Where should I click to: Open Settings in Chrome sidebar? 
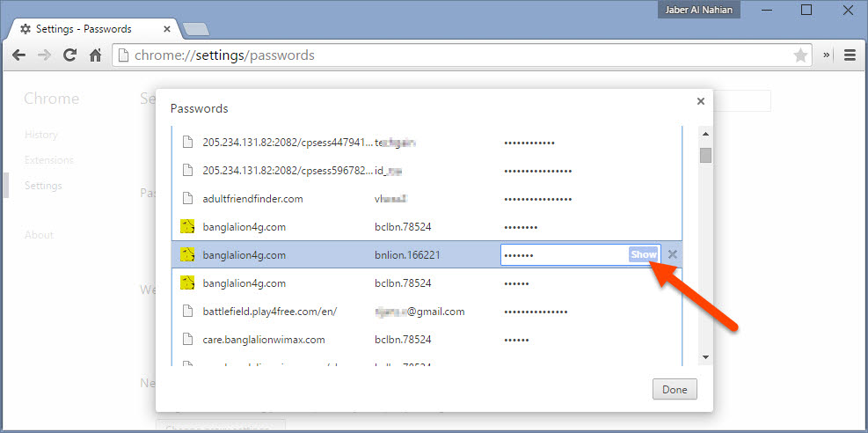click(x=43, y=186)
